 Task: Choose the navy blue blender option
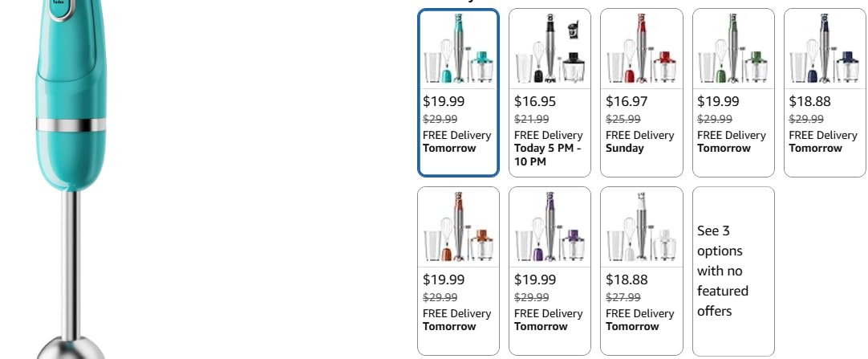[825, 92]
